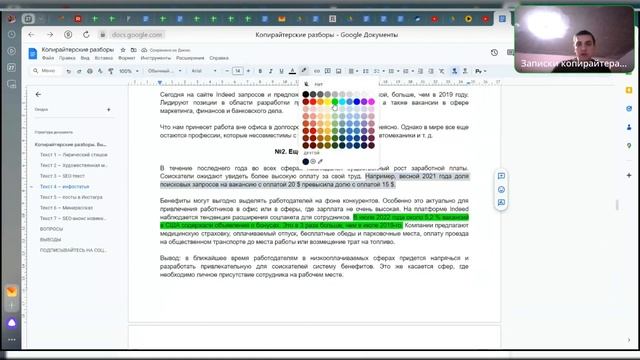Click the clear formatting icon
The height and width of the screenshot is (360, 640).
[441, 71]
